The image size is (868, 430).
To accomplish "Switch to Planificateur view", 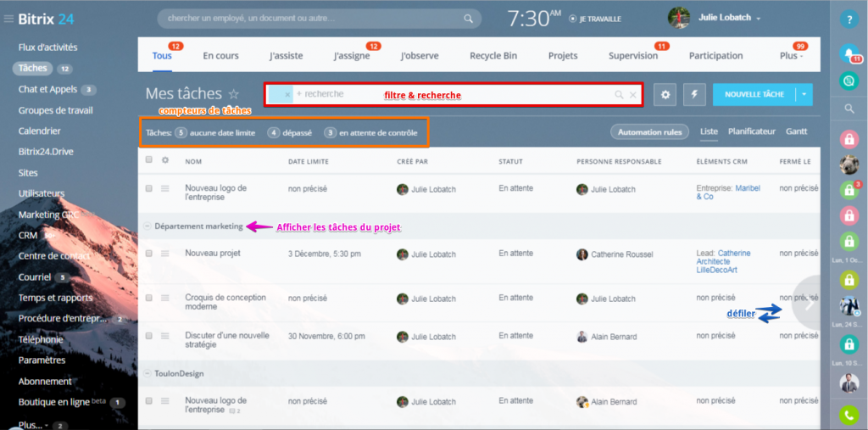I will 752,131.
